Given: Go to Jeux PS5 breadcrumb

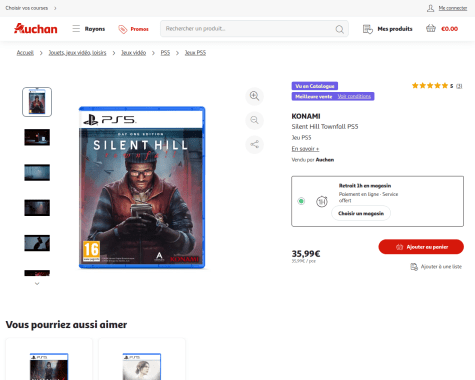Looking at the screenshot, I should [195, 53].
